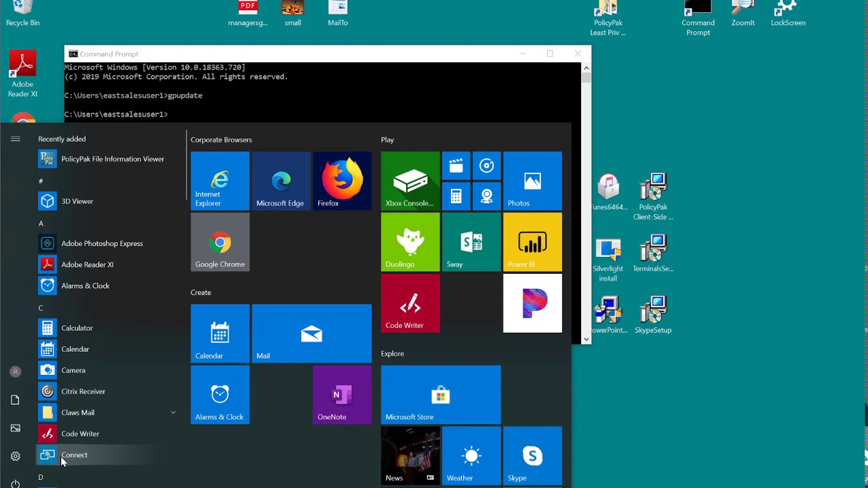Launch the Duolingo tile
Screen dimensions: 868x488
pos(410,242)
